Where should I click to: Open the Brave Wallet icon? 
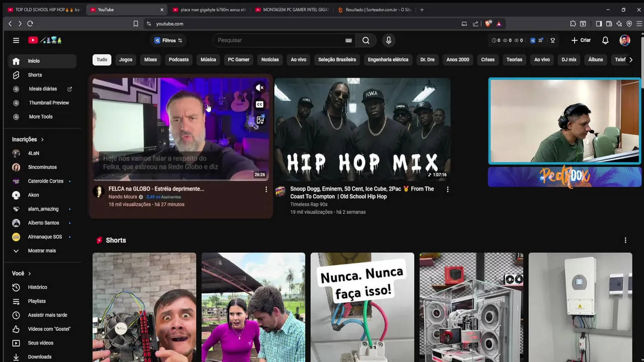609,24
